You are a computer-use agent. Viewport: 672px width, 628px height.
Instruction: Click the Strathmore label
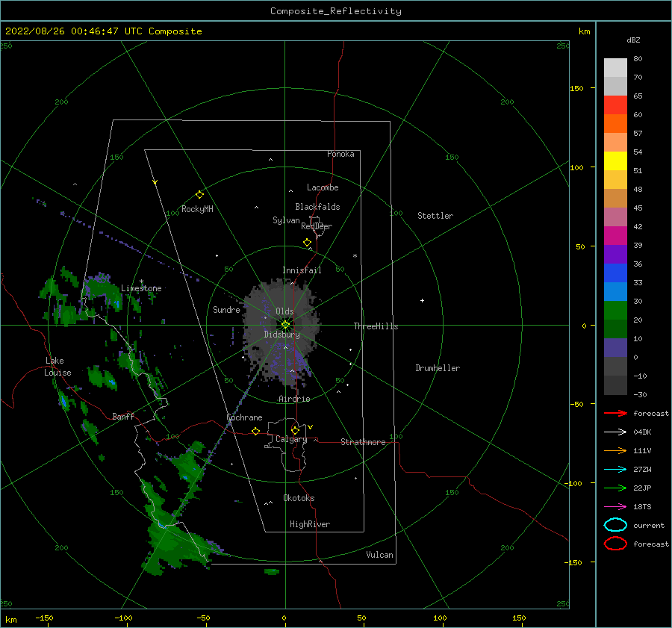[364, 442]
